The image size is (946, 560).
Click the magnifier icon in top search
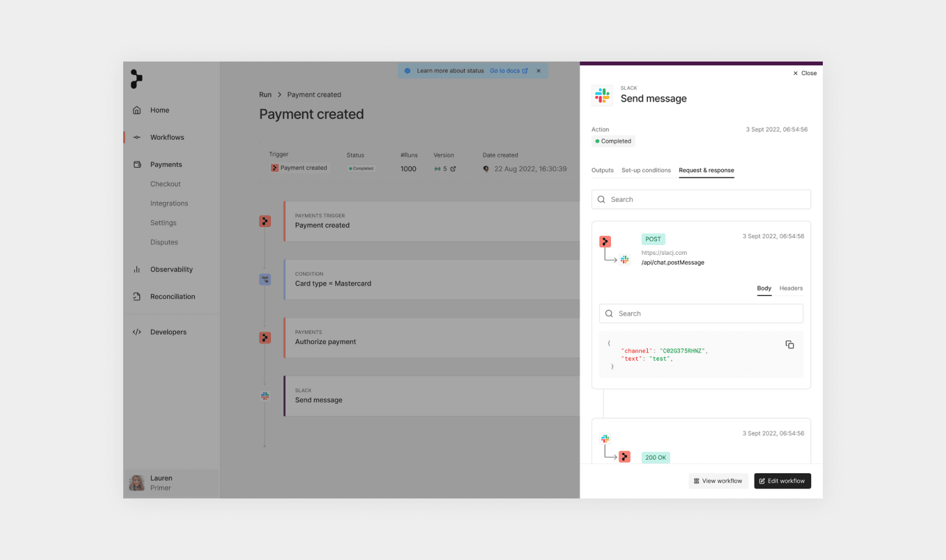click(x=602, y=199)
